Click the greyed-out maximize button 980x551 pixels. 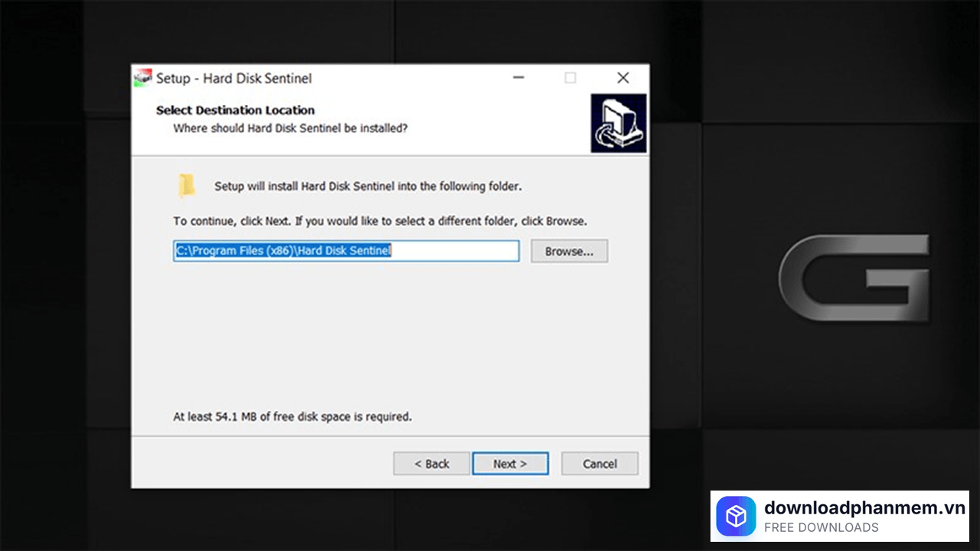click(570, 78)
